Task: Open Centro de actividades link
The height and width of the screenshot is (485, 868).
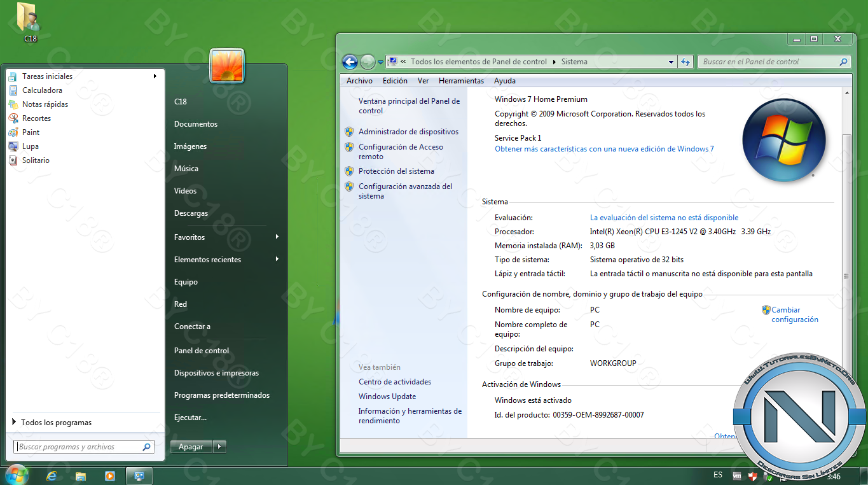Action: pyautogui.click(x=395, y=382)
